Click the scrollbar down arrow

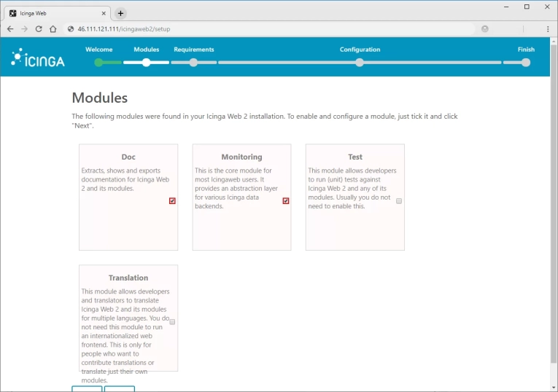[554, 388]
